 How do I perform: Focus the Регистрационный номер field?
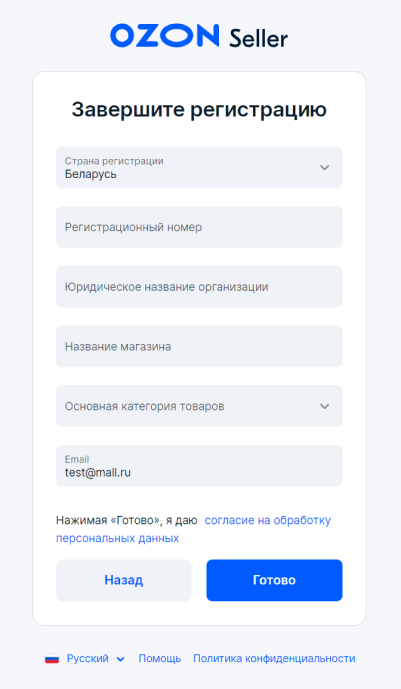coord(199,227)
